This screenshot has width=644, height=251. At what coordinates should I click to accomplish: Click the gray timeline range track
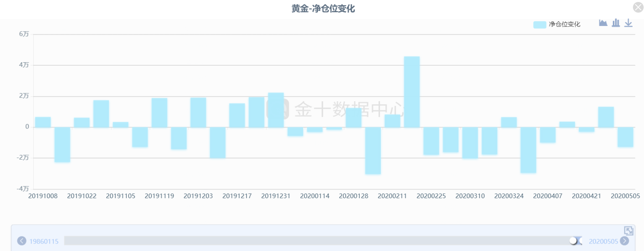click(316, 241)
